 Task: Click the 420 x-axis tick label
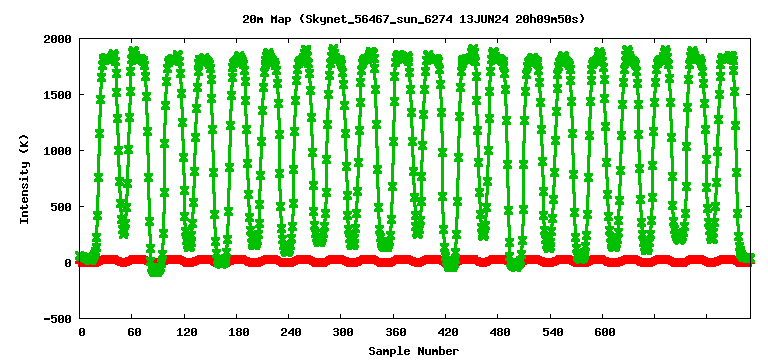448,332
